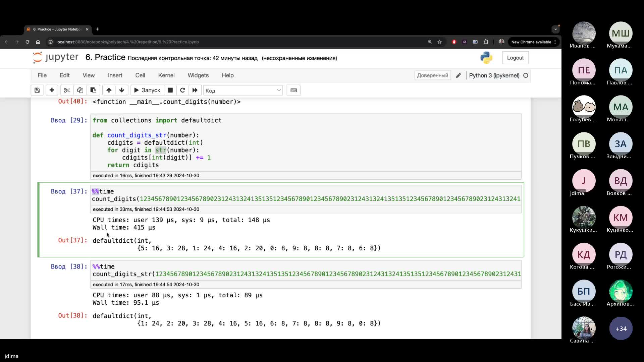Image resolution: width=644 pixels, height=362 pixels.
Task: Move selected cell up arrow
Action: [x=109, y=90]
